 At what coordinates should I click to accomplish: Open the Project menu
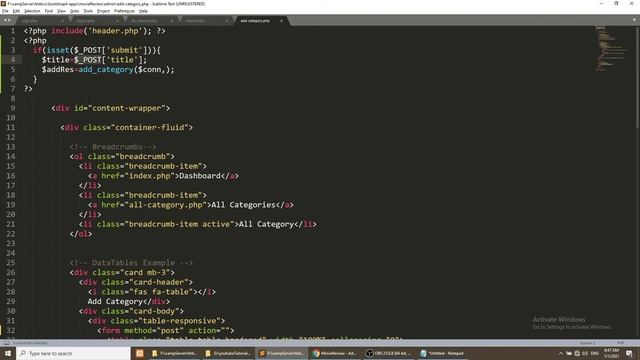103,11
